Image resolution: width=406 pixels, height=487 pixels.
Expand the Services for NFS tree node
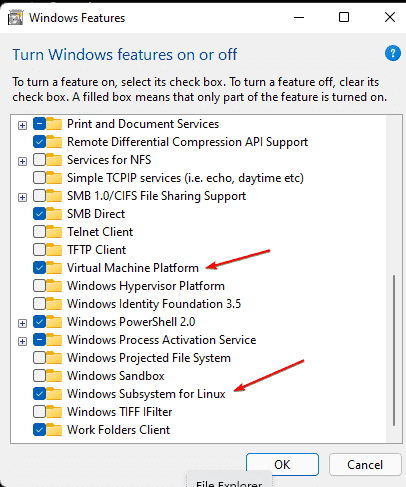pos(22,161)
